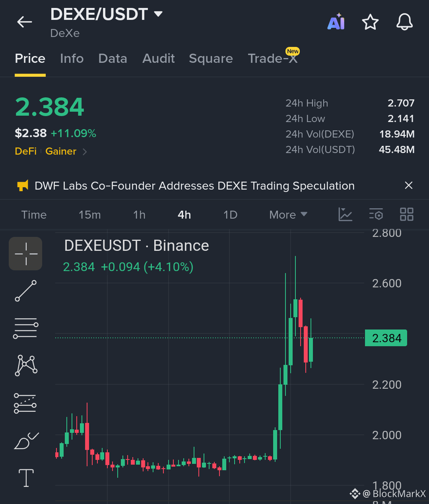Open the DeFi category tag
This screenshot has width=429, height=504.
coord(26,151)
